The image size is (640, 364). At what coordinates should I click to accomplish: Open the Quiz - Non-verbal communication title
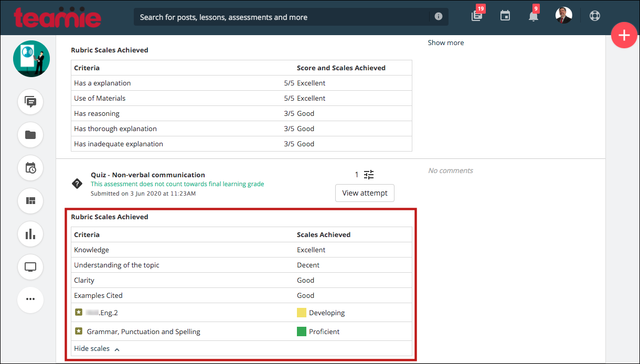[148, 175]
